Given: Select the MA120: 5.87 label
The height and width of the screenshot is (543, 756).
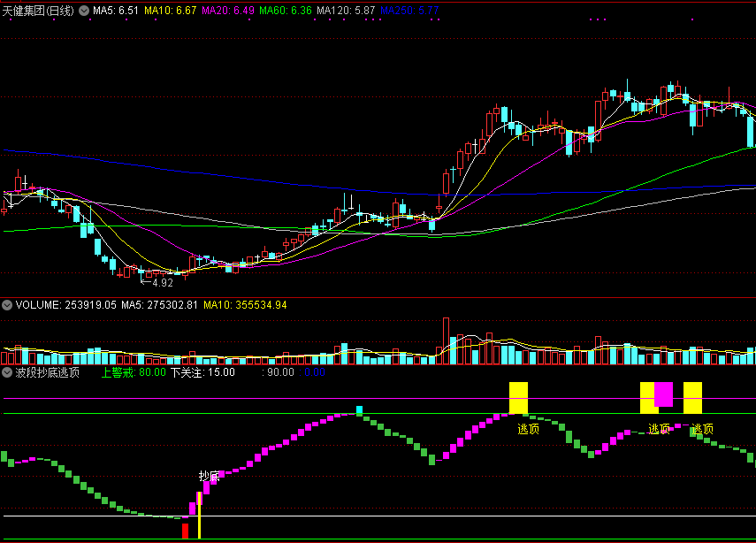Looking at the screenshot, I should (x=346, y=11).
